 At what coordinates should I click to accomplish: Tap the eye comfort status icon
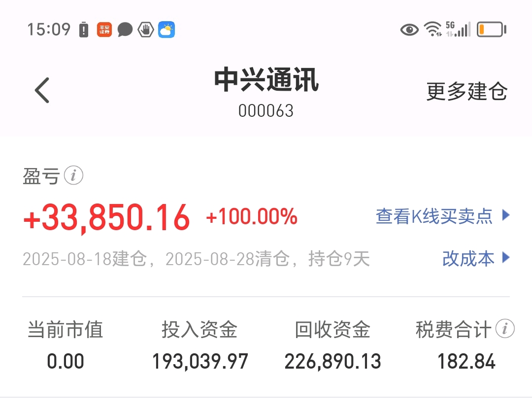409,30
